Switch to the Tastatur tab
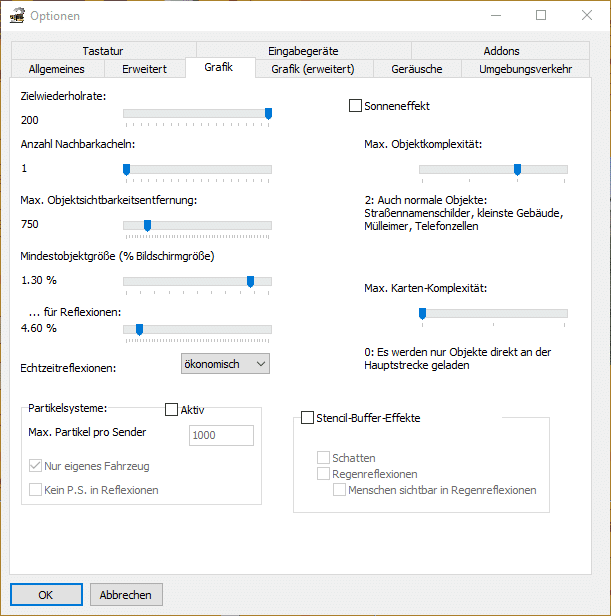 click(x=103, y=51)
